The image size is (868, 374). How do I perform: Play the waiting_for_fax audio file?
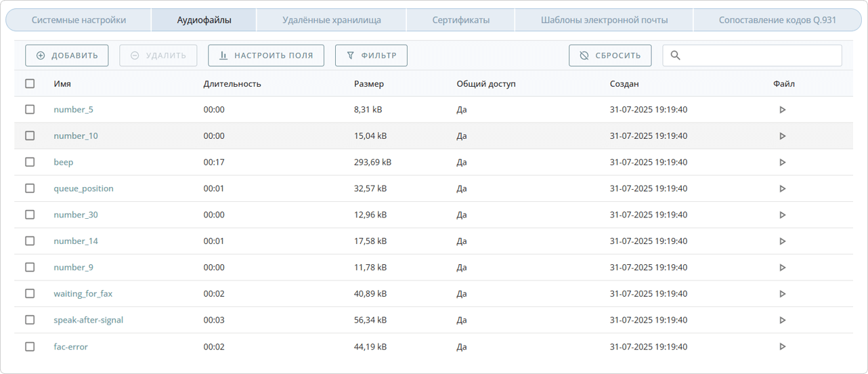click(782, 294)
